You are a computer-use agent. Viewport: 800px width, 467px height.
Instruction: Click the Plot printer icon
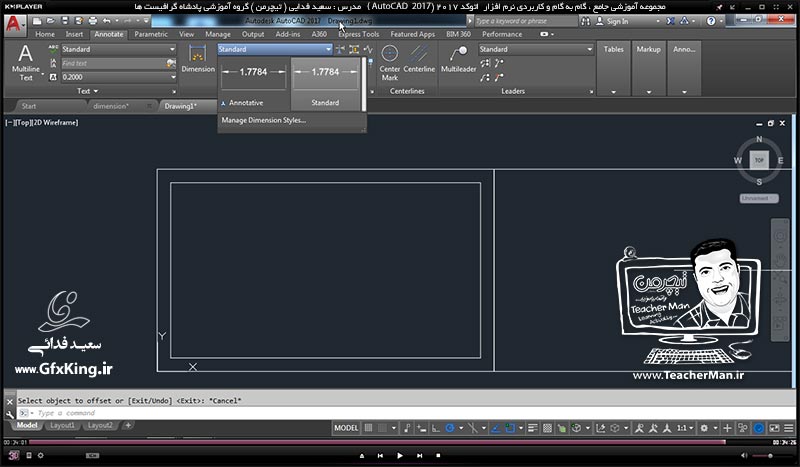[x=93, y=21]
